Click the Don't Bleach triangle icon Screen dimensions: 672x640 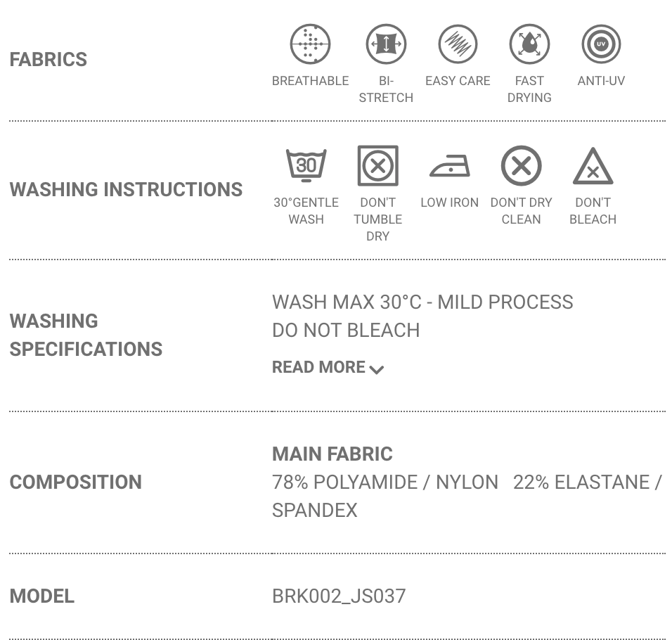coord(593,167)
